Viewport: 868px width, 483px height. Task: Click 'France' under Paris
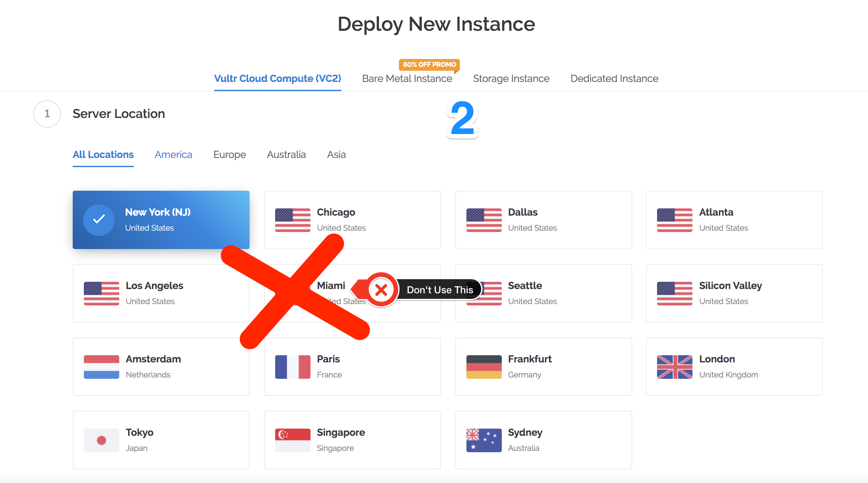coord(329,375)
